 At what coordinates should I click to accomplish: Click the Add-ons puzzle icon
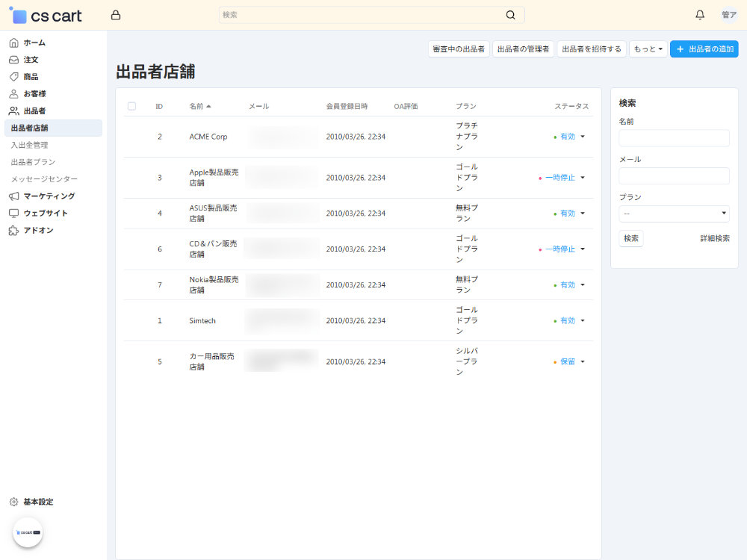[x=13, y=231]
